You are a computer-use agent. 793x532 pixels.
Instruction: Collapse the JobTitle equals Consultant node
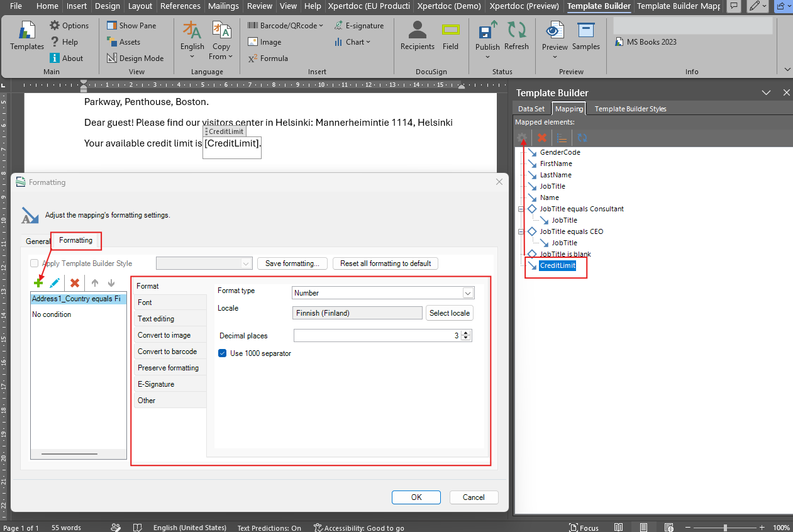click(x=521, y=209)
